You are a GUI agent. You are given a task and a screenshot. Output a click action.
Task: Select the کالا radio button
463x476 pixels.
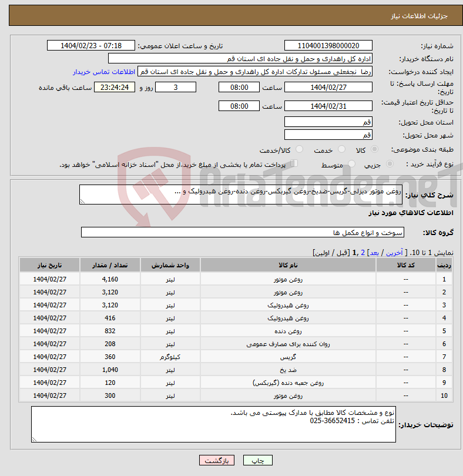point(375,149)
